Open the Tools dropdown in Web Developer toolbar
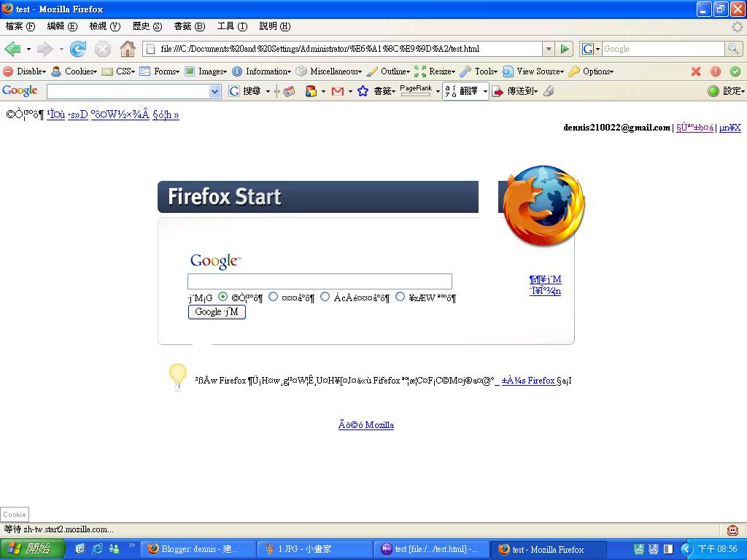 point(479,71)
